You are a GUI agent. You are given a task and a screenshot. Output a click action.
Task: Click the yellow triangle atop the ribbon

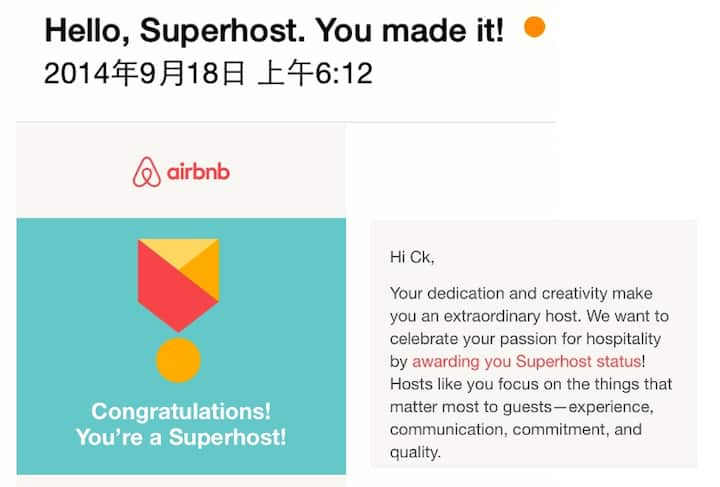[x=178, y=253]
